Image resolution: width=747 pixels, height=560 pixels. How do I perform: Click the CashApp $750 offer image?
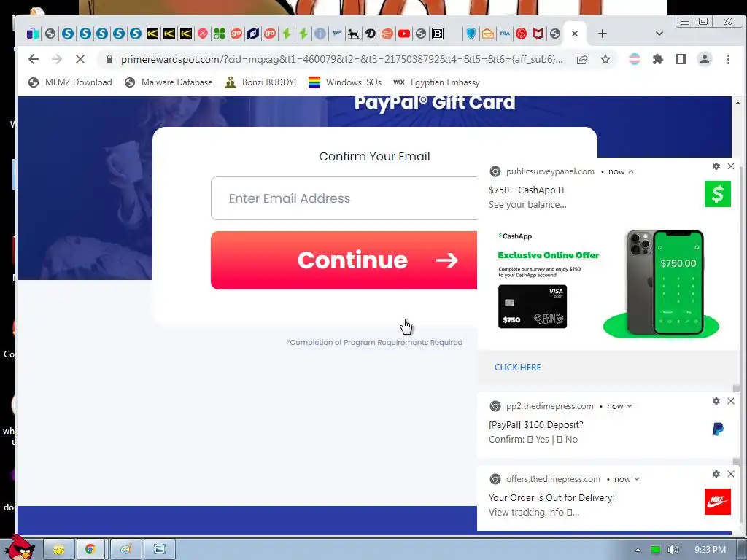[x=608, y=284]
